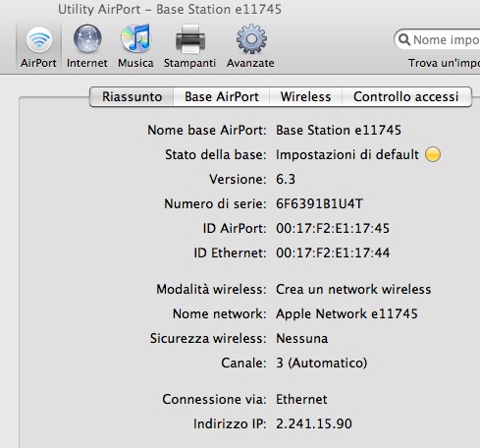This screenshot has width=480, height=448.
Task: Click Connessione via value Ethernet
Action: pyautogui.click(x=301, y=400)
